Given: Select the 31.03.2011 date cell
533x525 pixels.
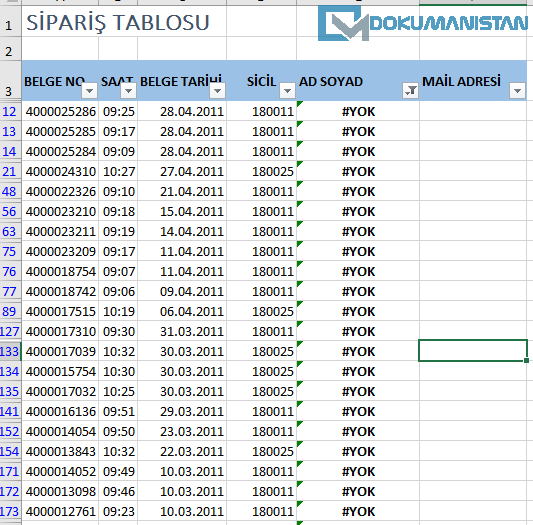Looking at the screenshot, I should pos(182,331).
